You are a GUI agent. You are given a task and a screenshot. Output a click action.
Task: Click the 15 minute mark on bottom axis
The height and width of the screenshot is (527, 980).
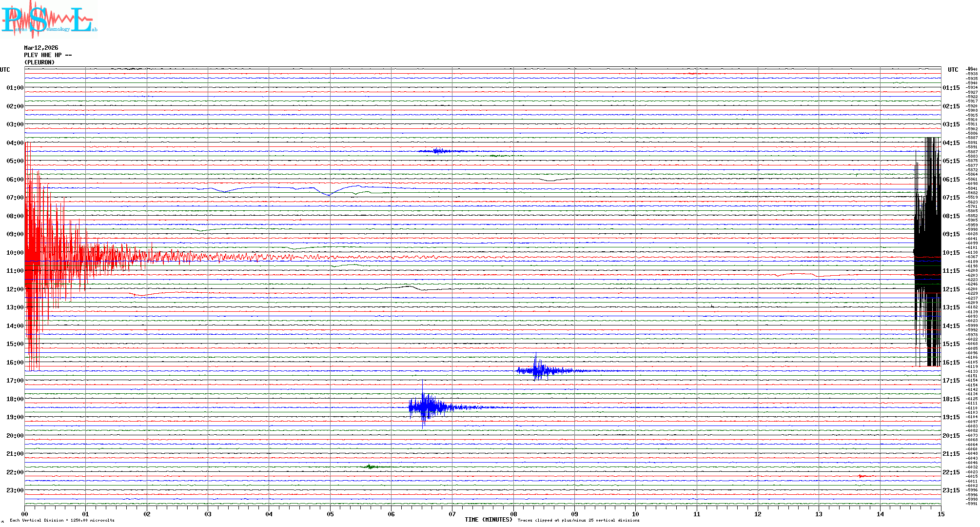pos(941,514)
